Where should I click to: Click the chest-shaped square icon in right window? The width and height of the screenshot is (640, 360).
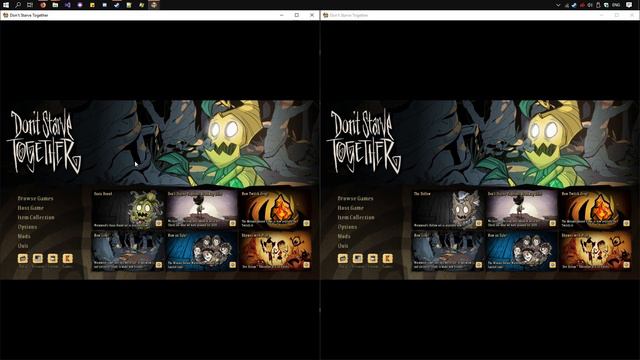click(343, 258)
